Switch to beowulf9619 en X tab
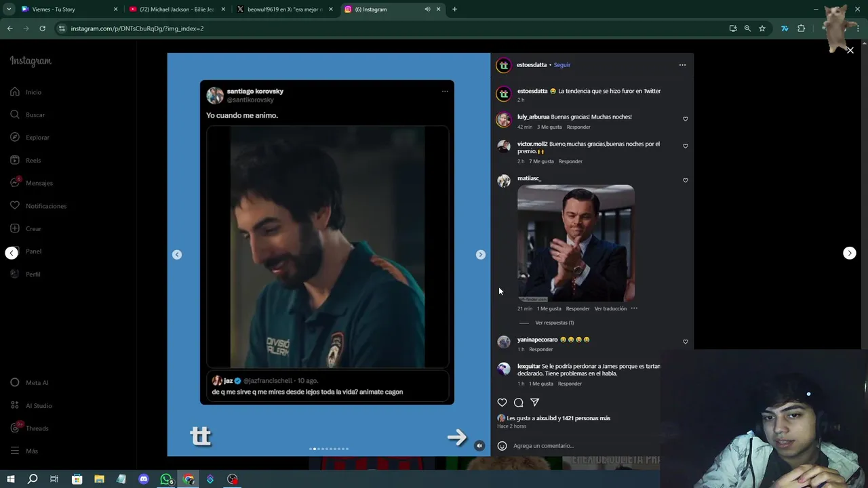Image resolution: width=868 pixels, height=488 pixels. click(284, 9)
